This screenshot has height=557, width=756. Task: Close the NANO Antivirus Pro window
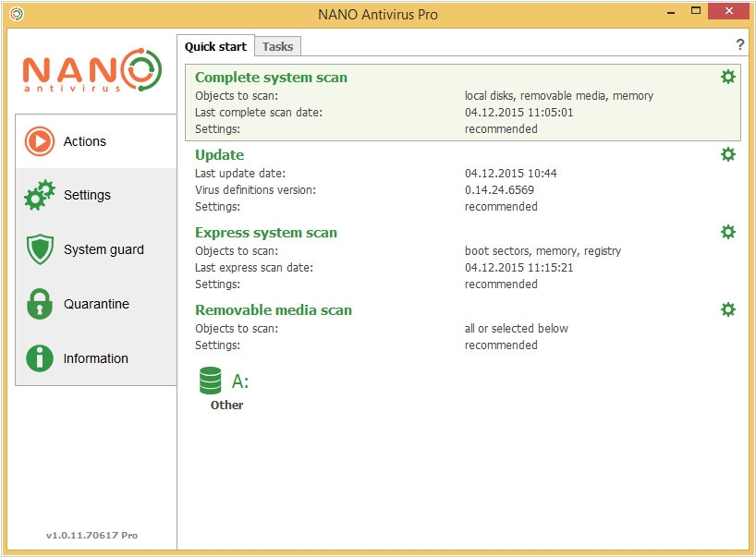point(728,11)
